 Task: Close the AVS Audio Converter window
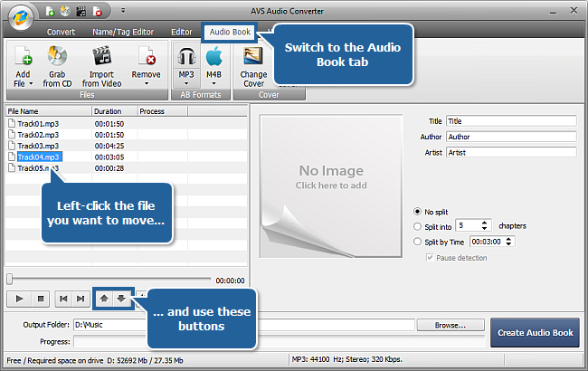(x=574, y=11)
